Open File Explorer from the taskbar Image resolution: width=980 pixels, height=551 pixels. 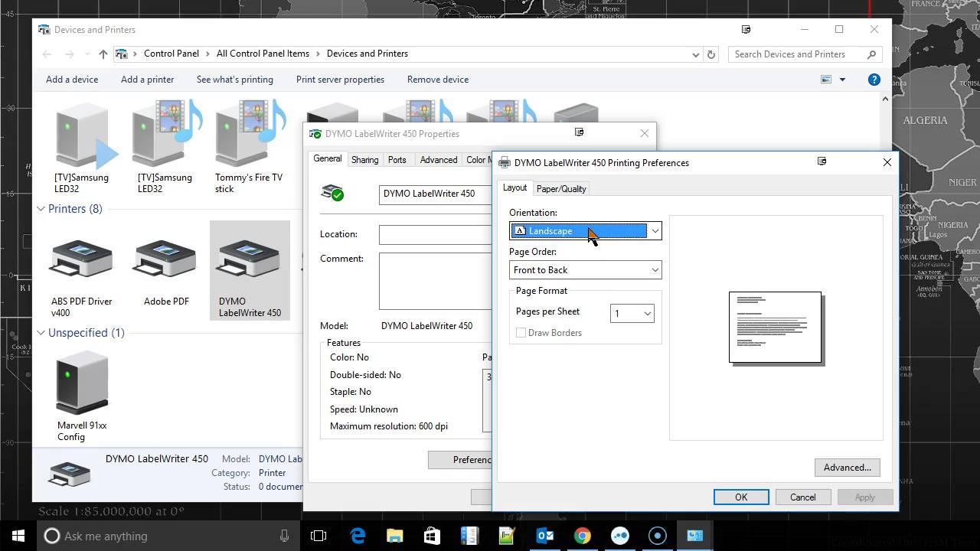(394, 536)
